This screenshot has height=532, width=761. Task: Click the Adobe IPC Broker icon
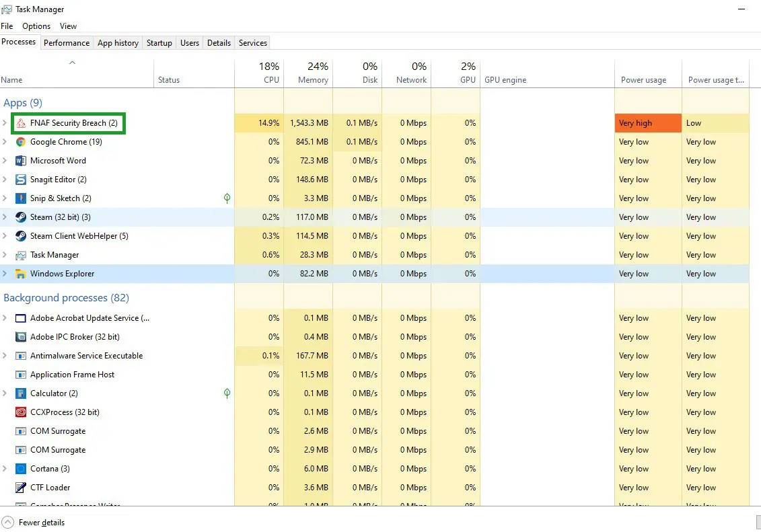pyautogui.click(x=20, y=337)
